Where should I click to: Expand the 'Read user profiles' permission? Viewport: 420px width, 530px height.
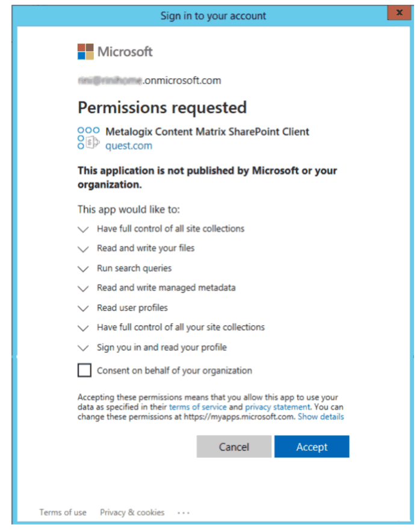point(83,307)
